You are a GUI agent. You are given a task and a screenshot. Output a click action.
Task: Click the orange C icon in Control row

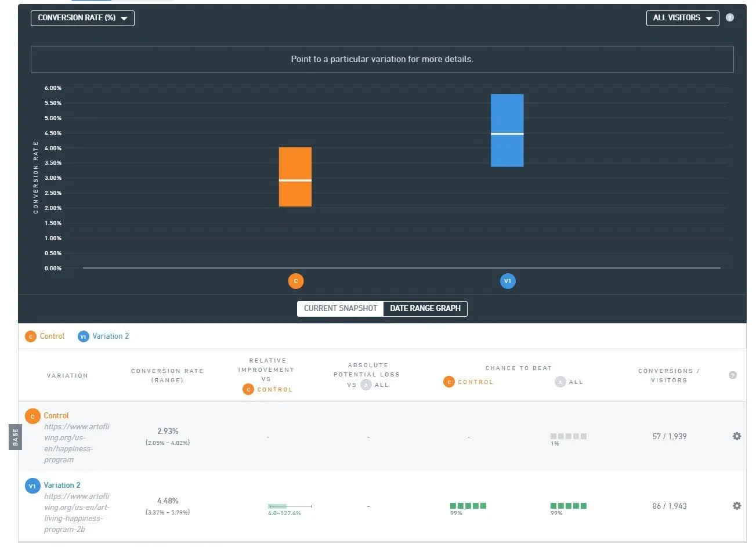click(x=32, y=416)
